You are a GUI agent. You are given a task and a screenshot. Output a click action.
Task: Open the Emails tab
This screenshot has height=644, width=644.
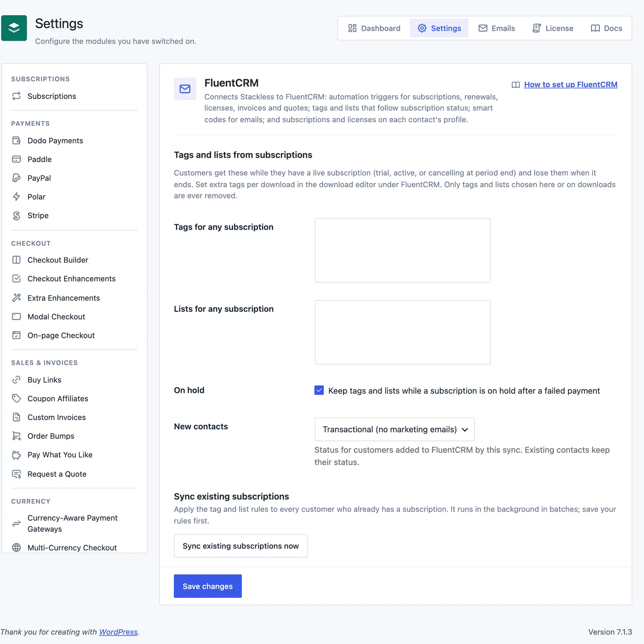tap(497, 28)
